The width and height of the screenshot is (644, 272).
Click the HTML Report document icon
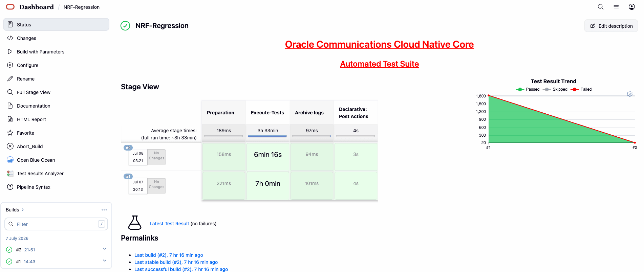[x=10, y=119]
